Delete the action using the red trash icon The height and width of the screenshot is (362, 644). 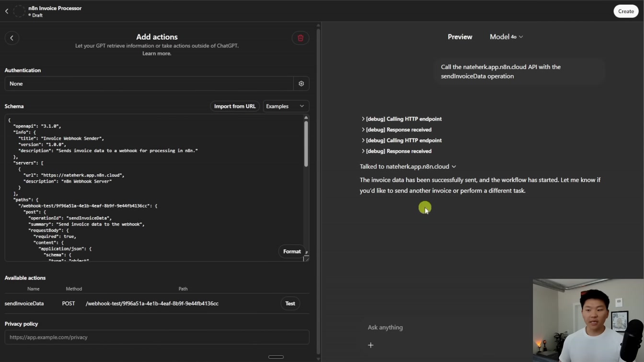300,38
